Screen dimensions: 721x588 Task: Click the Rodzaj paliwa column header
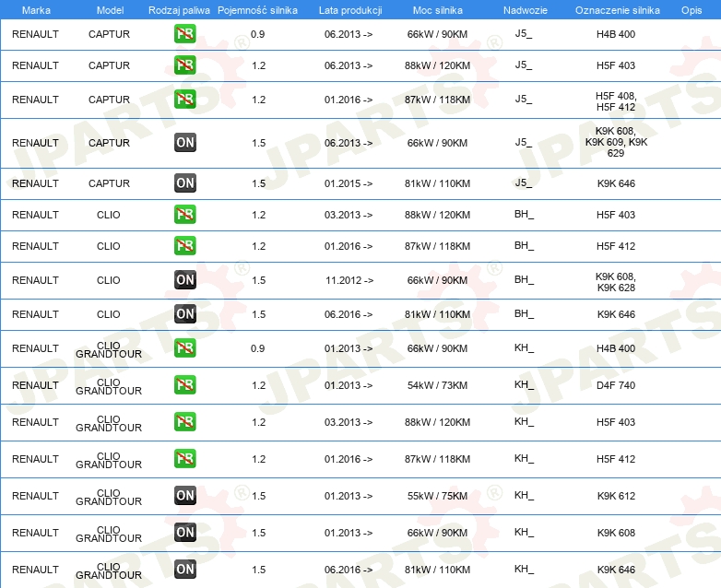click(x=179, y=10)
